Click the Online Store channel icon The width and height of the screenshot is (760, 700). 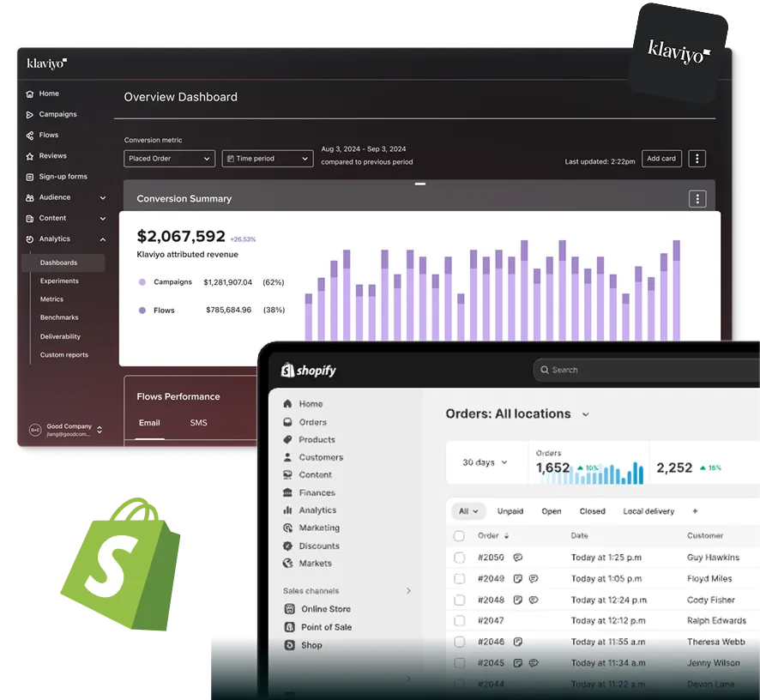click(289, 609)
